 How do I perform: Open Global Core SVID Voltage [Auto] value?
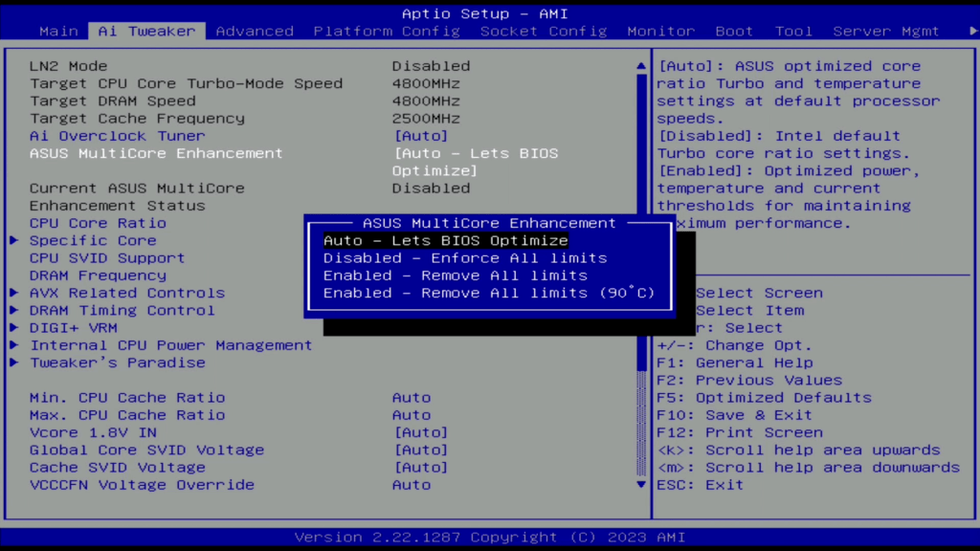pos(421,450)
